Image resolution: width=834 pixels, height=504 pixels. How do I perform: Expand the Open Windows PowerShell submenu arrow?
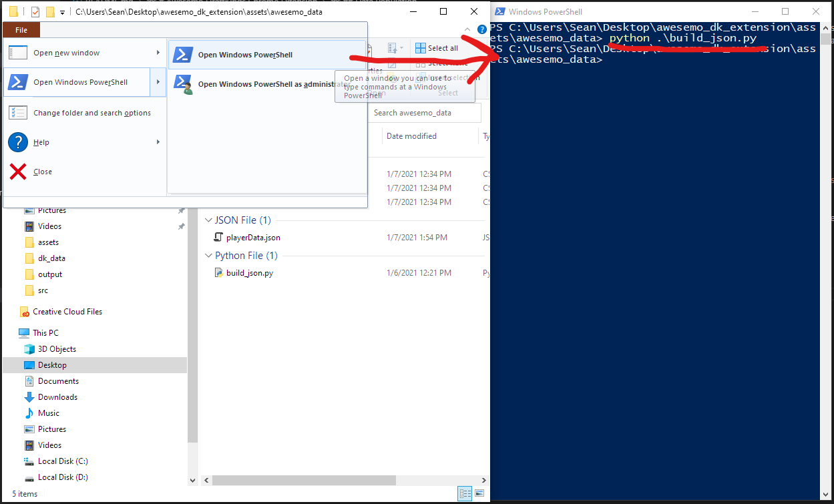tap(158, 82)
